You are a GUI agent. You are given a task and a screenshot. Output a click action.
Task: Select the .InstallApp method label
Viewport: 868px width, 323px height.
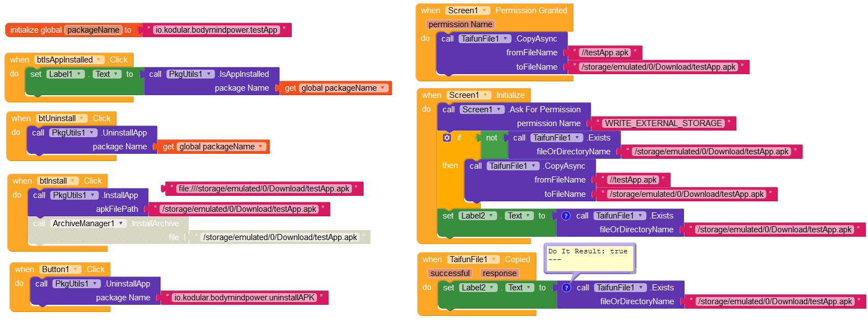pos(120,195)
